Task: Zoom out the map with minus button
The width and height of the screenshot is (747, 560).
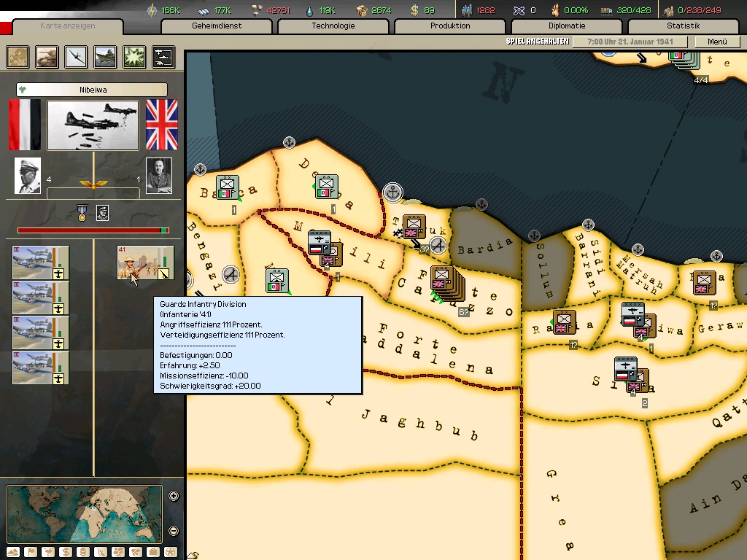Action: (x=174, y=531)
